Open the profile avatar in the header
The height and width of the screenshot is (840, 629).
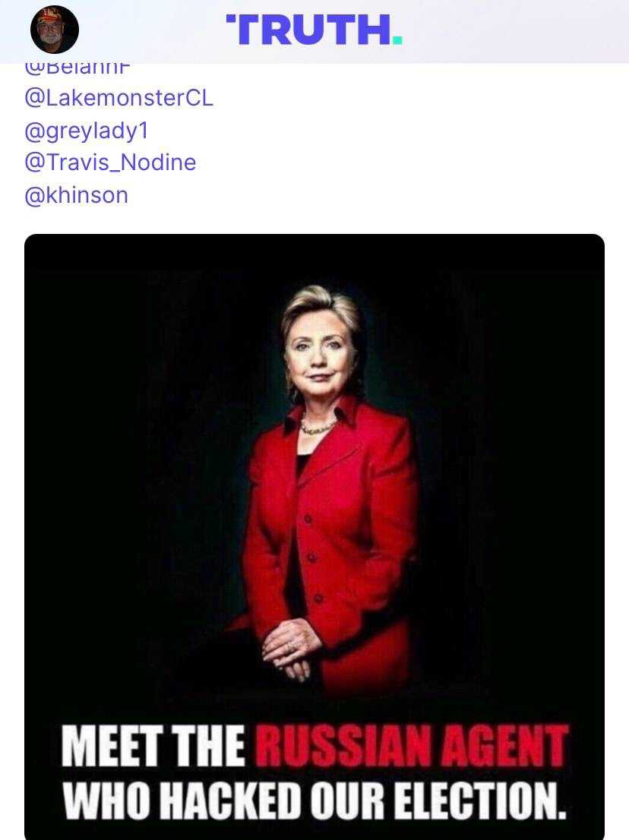pos(55,30)
